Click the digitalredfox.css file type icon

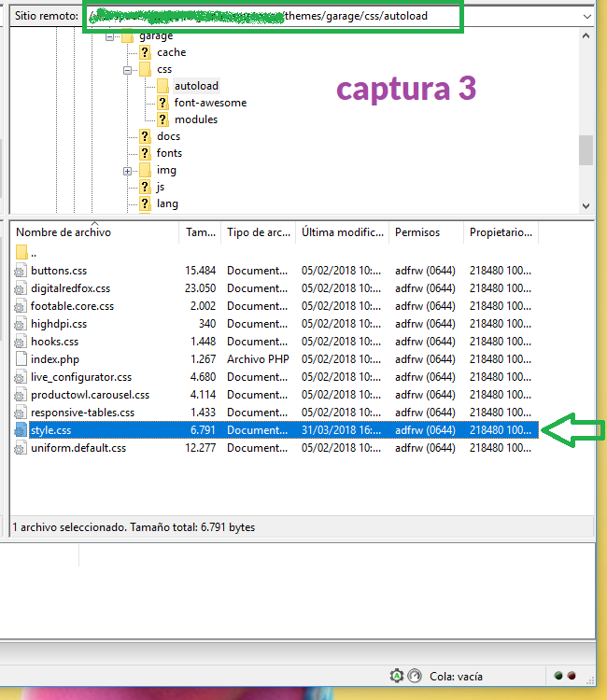(x=21, y=288)
